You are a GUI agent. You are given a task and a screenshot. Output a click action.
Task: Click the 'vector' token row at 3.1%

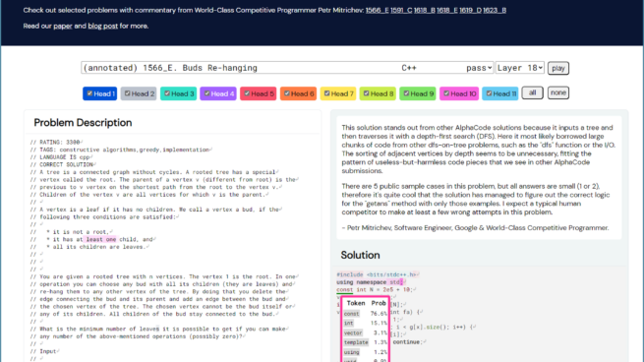(x=365, y=332)
